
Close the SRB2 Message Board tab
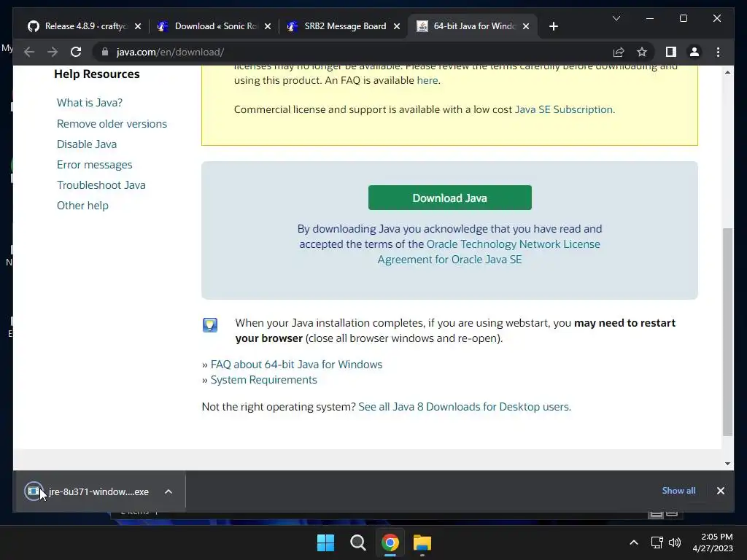(396, 26)
